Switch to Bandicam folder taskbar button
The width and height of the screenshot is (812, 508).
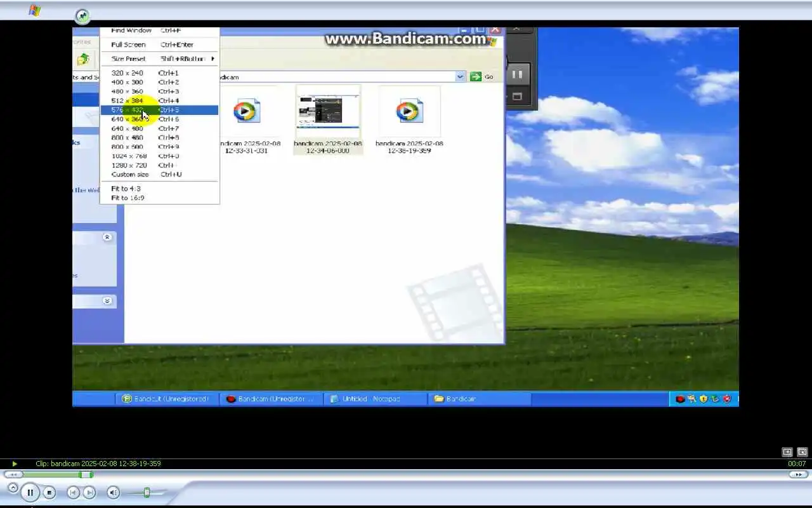click(479, 399)
